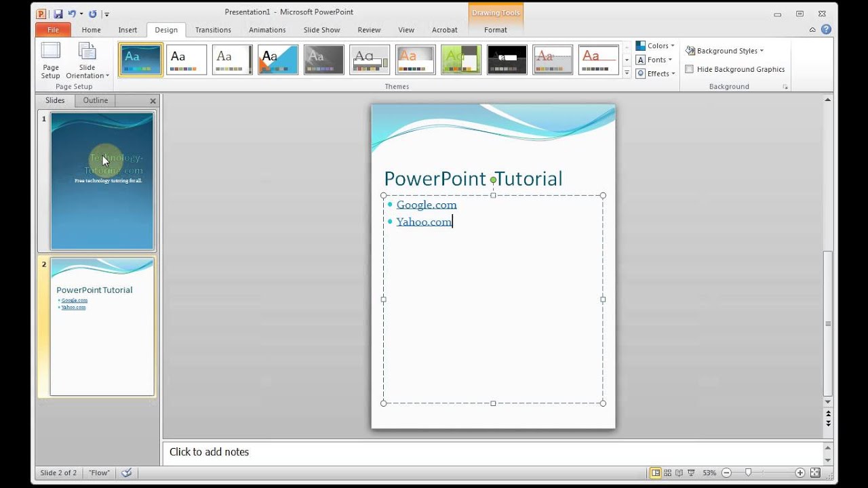Image resolution: width=868 pixels, height=488 pixels.
Task: Click the notes area to add notes
Action: coord(493,452)
